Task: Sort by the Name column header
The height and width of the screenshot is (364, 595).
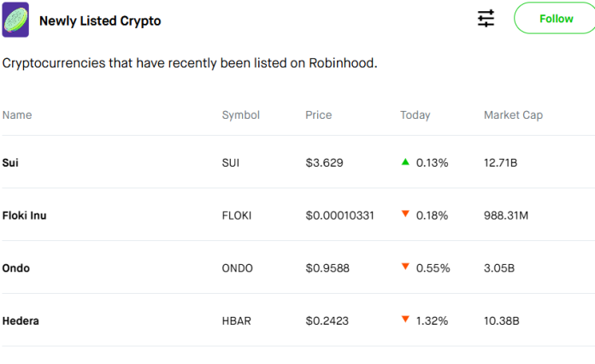Action: click(17, 115)
